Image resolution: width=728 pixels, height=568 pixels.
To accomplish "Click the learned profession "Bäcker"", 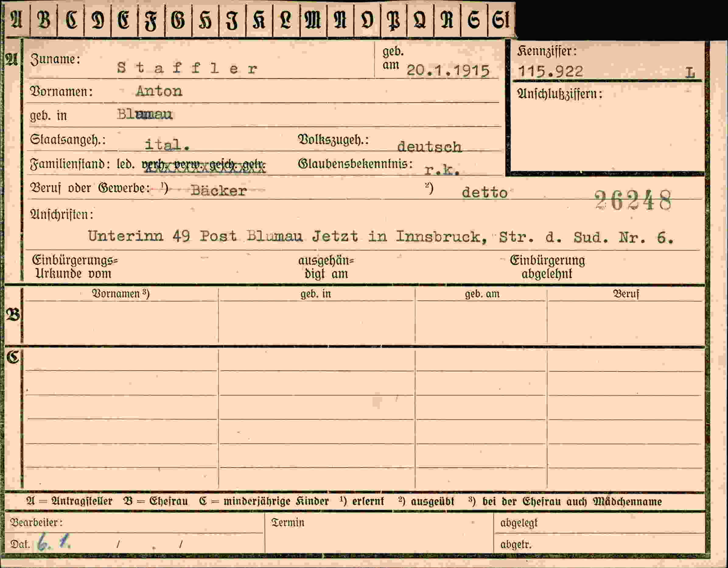I will point(219,191).
